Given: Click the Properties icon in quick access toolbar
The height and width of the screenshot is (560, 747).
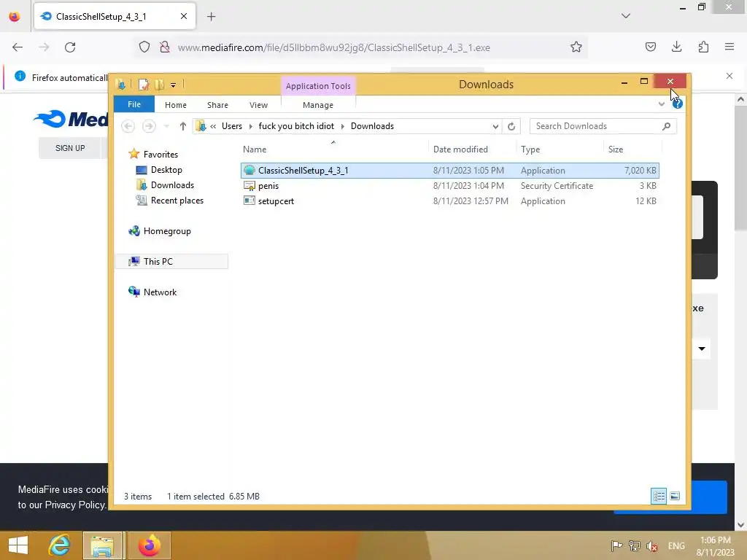Looking at the screenshot, I should pos(144,85).
